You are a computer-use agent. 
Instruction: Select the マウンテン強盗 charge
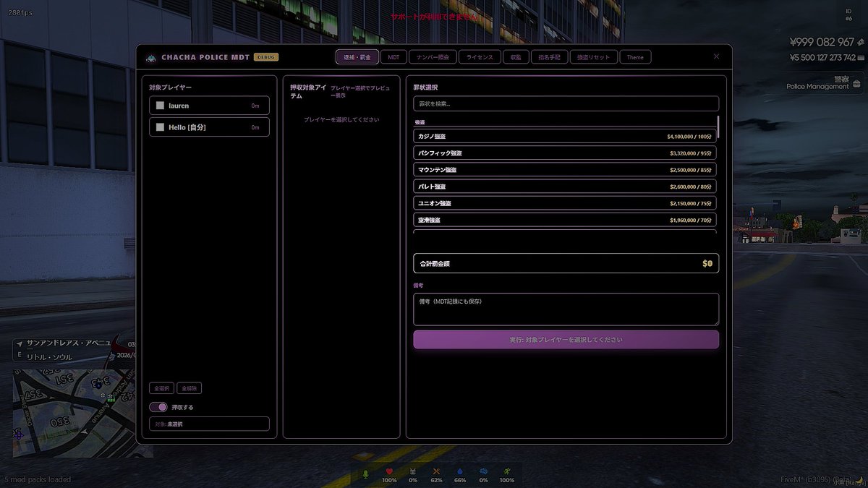click(565, 169)
